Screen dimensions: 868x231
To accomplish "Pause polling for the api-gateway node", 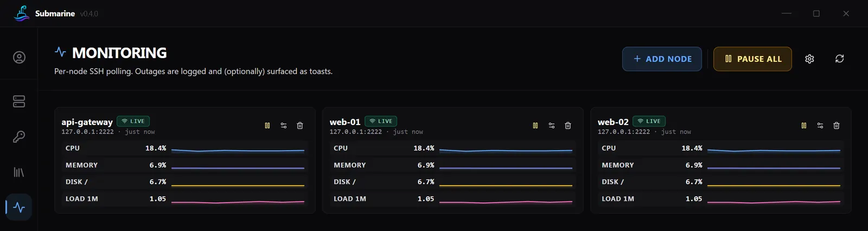I will (267, 126).
